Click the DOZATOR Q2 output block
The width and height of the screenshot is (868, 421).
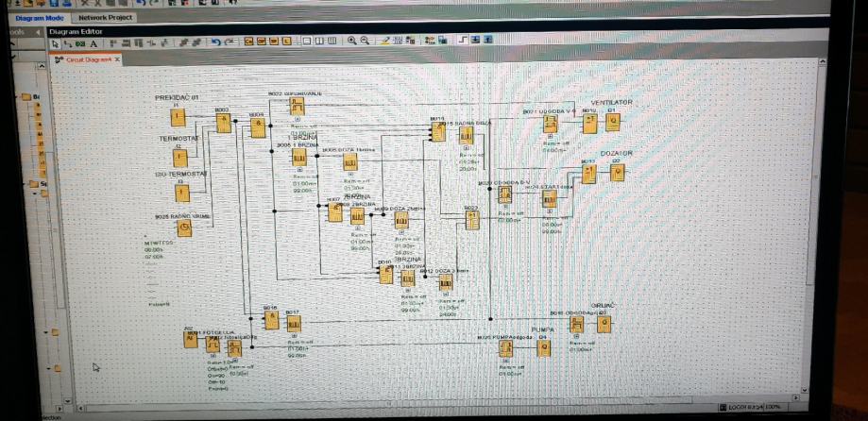[x=618, y=173]
